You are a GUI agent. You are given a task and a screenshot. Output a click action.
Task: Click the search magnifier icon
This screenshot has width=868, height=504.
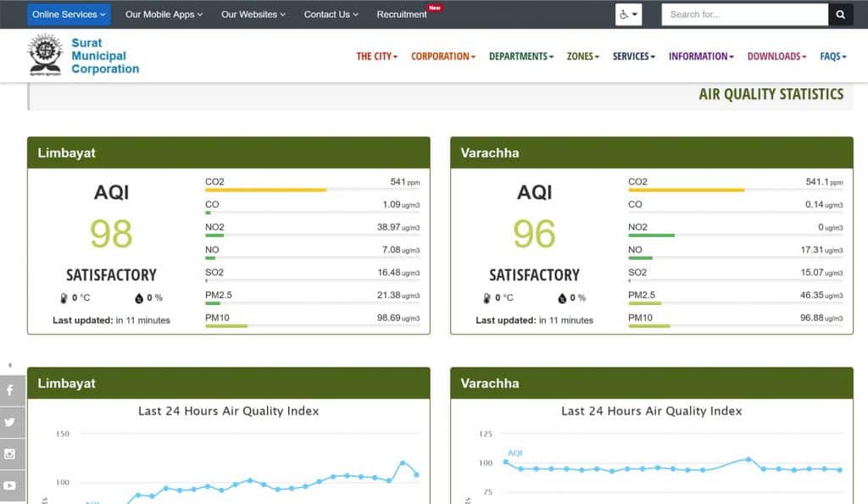coord(840,14)
